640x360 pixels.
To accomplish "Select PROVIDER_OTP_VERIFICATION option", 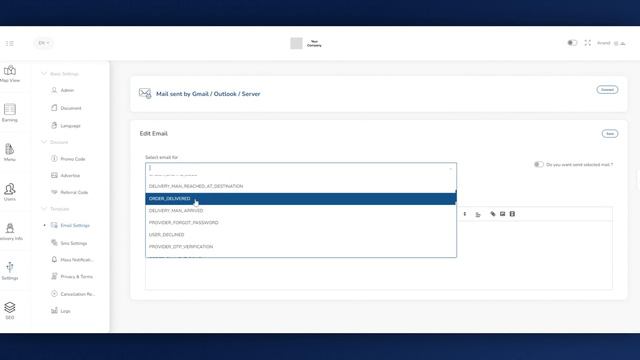I will click(x=301, y=247).
